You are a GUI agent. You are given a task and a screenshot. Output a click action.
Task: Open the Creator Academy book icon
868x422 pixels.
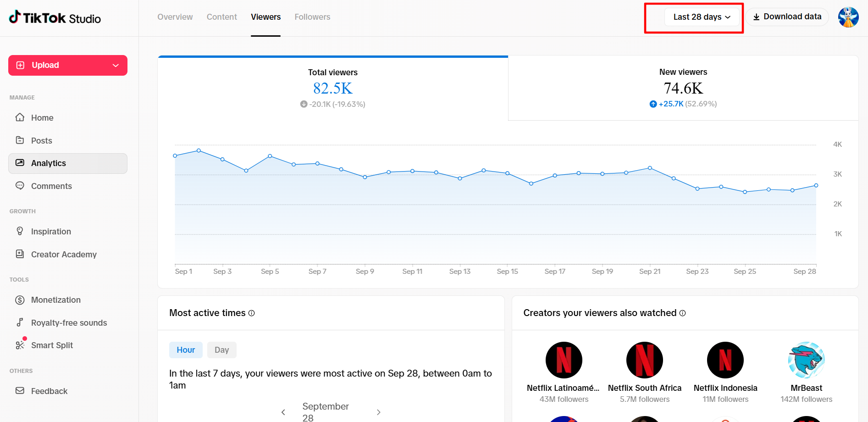coord(20,254)
